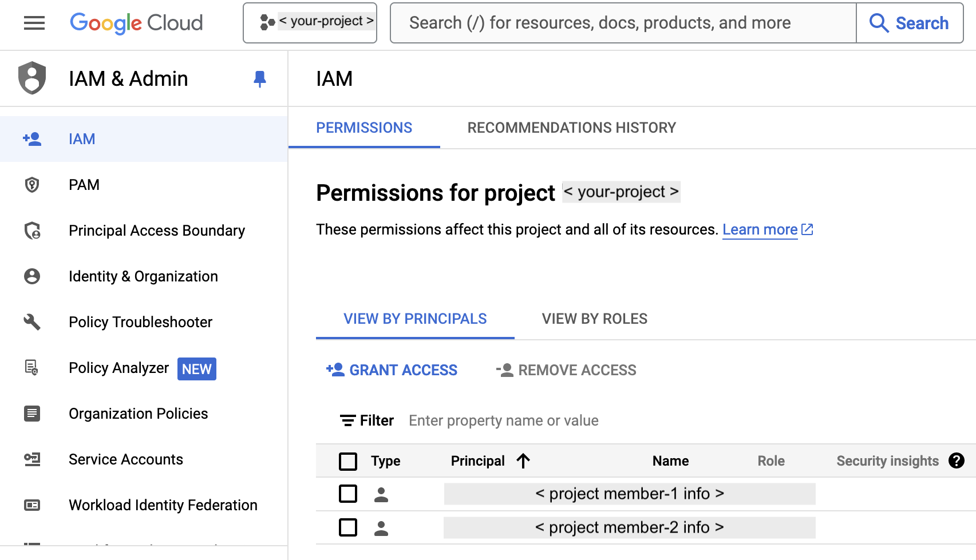Click the Principal Access Boundary icon

tap(33, 231)
